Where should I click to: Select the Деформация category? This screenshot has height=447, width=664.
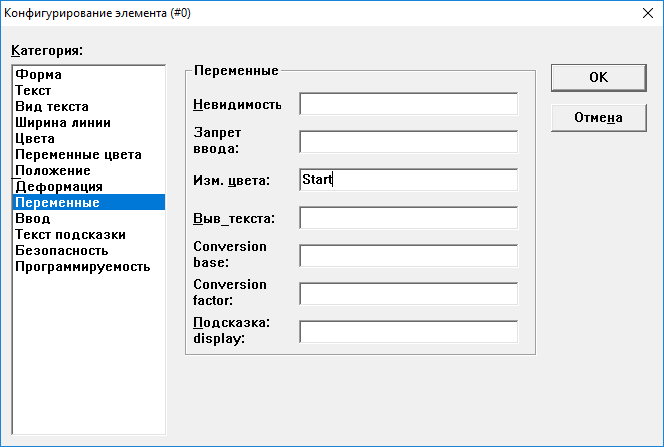point(58,187)
